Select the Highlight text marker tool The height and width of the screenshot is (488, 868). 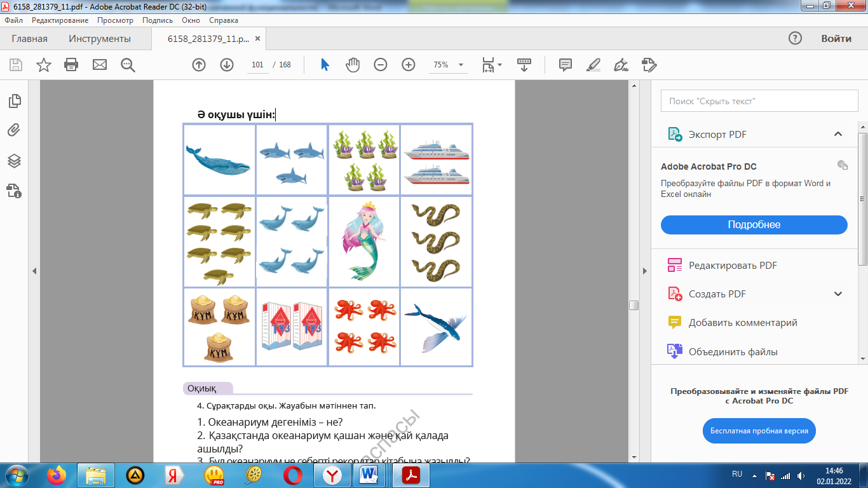(593, 65)
